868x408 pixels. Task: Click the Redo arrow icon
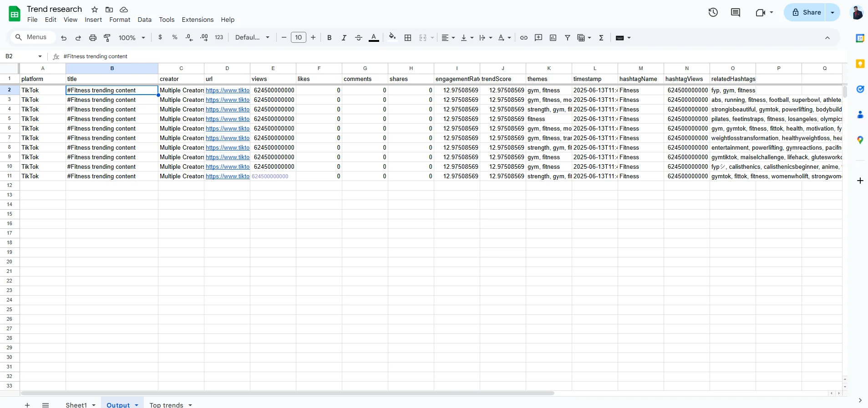78,38
